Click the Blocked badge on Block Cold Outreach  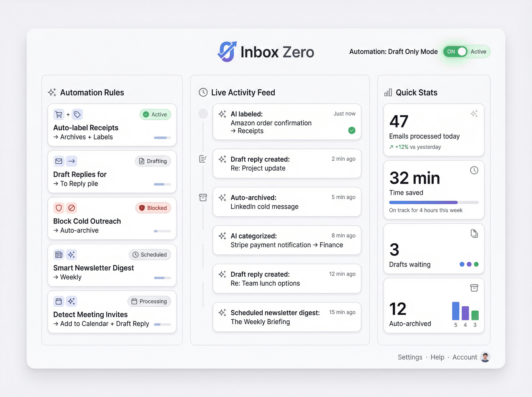point(153,208)
